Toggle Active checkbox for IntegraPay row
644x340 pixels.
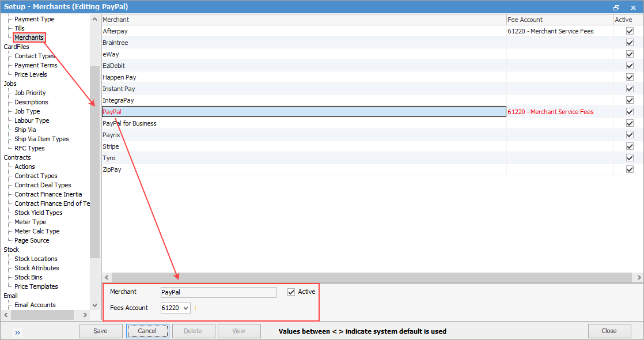(630, 100)
